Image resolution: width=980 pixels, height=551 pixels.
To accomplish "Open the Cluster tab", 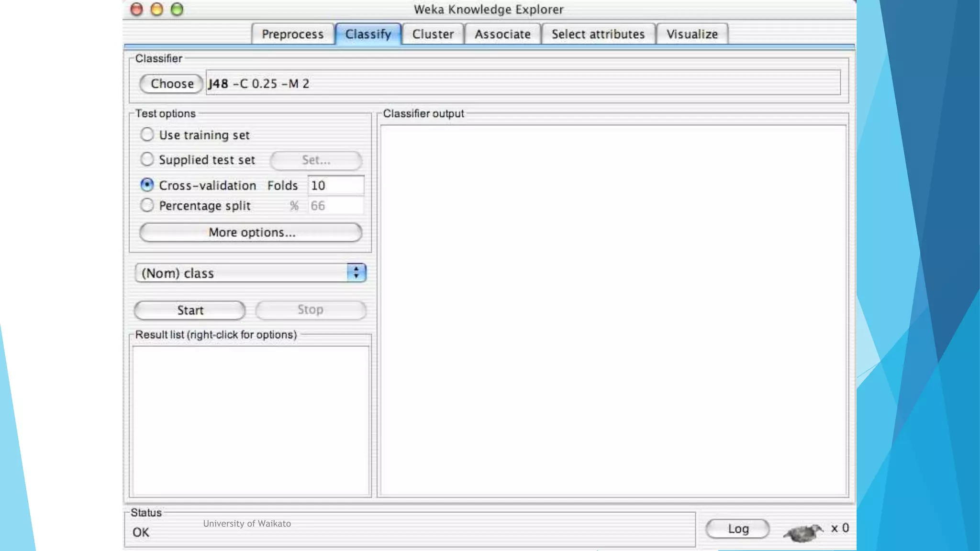I will (x=433, y=34).
